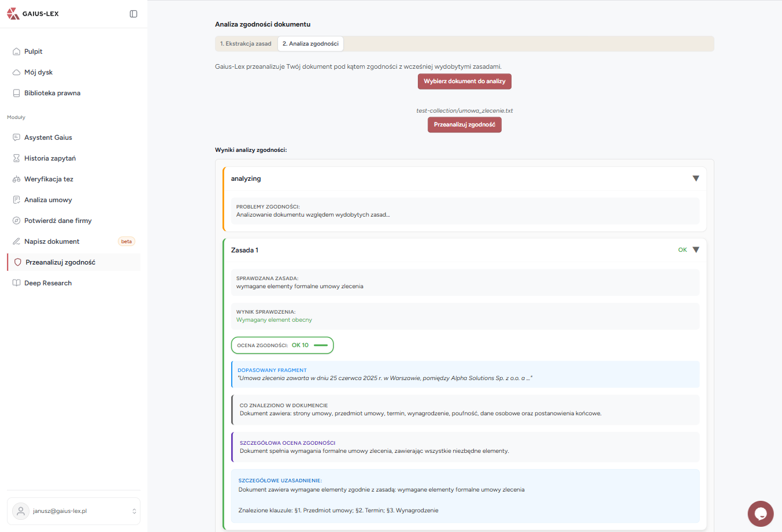Collapse the Zasada 1 result card

[x=696, y=250]
